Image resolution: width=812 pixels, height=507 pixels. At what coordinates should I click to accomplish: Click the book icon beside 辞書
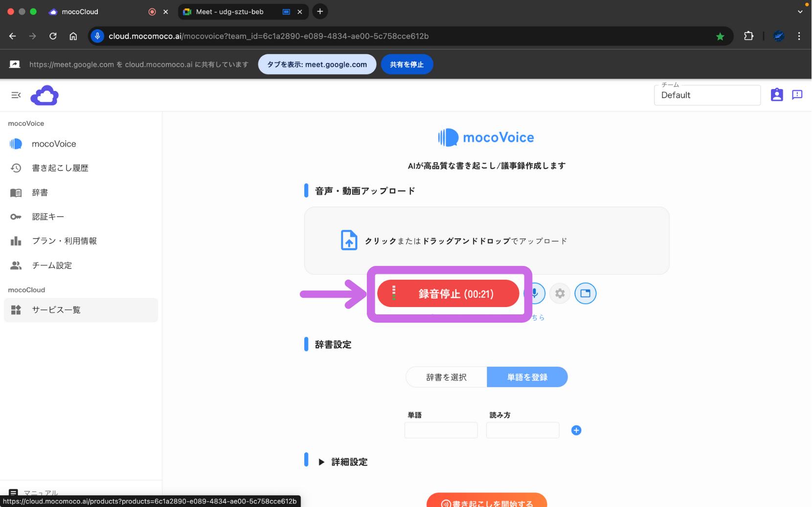tap(16, 193)
